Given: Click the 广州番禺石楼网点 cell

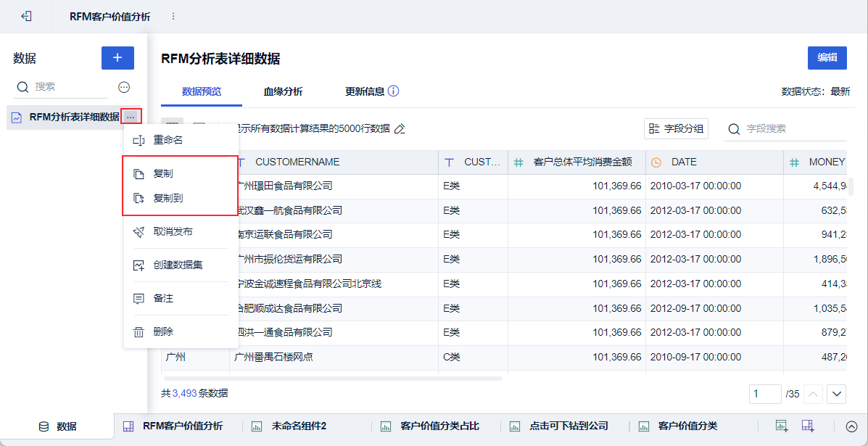Looking at the screenshot, I should pos(334,358).
